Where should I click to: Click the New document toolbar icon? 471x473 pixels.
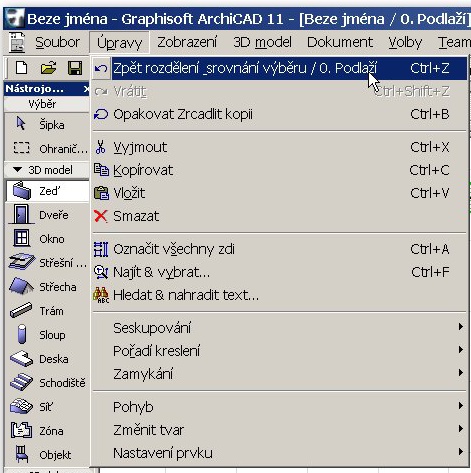coord(22,68)
